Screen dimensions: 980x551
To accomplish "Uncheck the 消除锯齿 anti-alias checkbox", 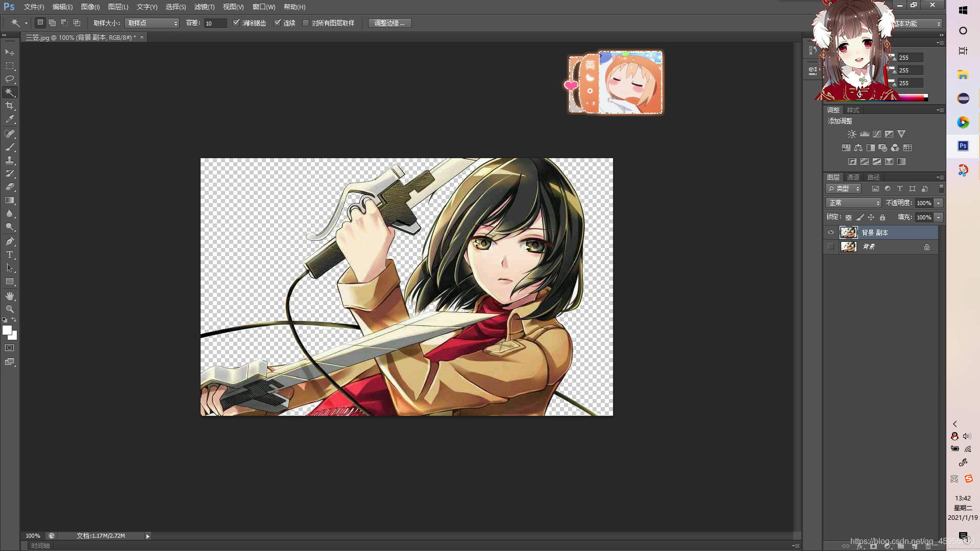I will coord(236,23).
